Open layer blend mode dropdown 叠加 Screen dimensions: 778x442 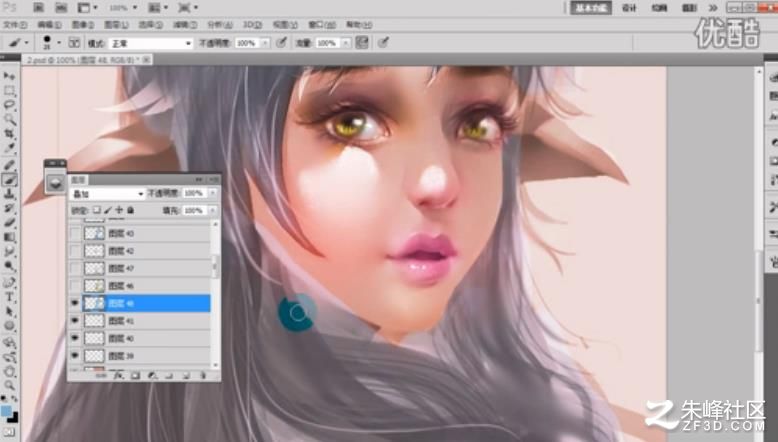(107, 193)
